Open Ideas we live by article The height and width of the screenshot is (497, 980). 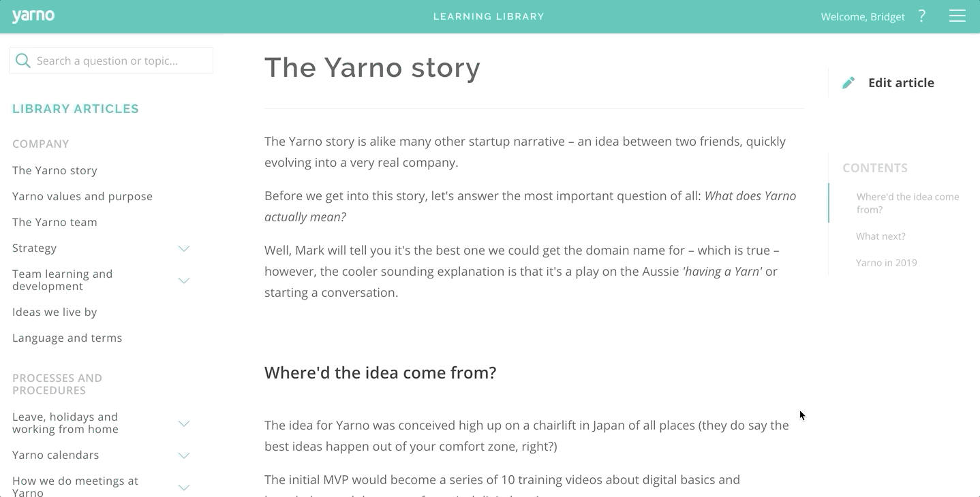(55, 312)
